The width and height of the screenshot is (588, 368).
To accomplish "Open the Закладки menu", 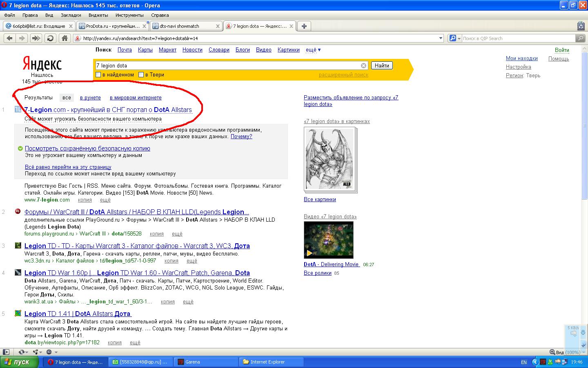I will (x=71, y=15).
